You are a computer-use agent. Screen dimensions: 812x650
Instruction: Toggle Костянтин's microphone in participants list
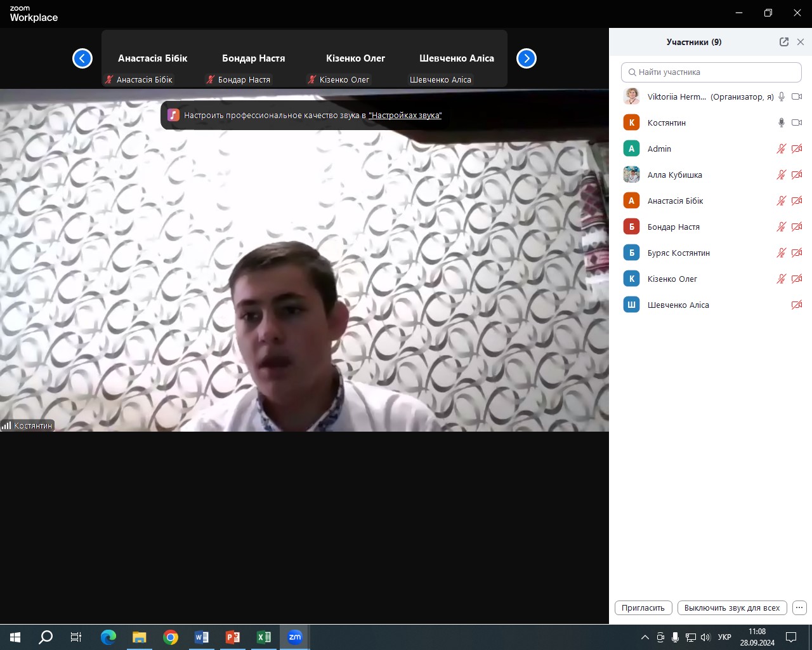[x=782, y=123]
